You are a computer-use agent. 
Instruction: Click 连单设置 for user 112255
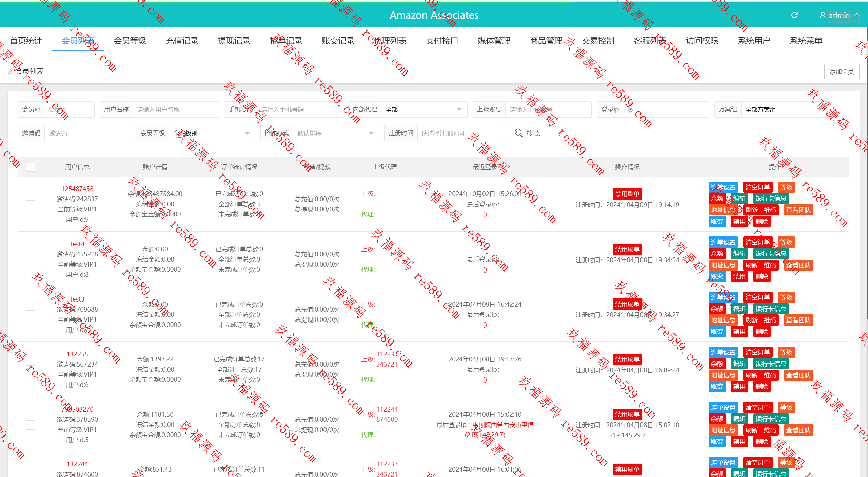(723, 352)
